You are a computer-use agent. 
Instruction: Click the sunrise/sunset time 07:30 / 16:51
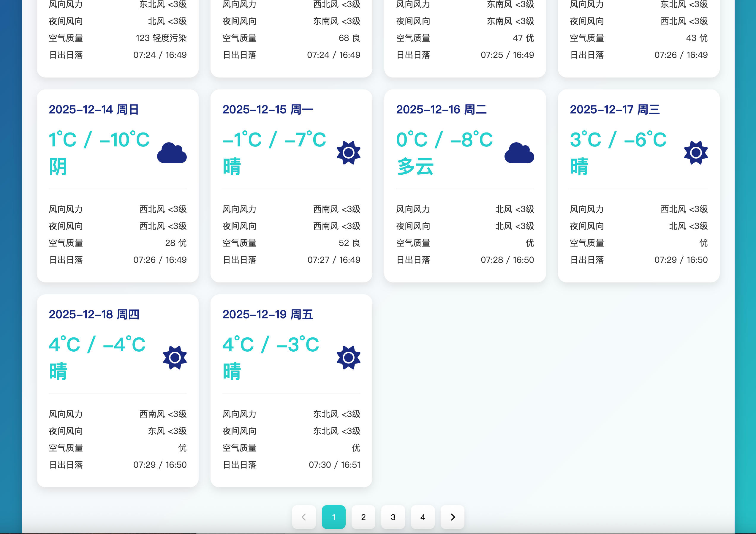[x=334, y=465]
